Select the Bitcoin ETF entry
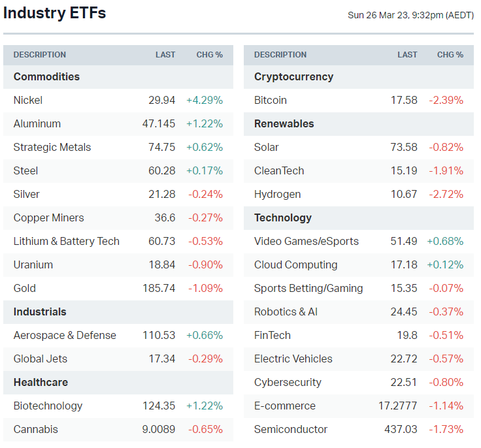Image resolution: width=481 pixels, height=448 pixels. click(x=271, y=101)
